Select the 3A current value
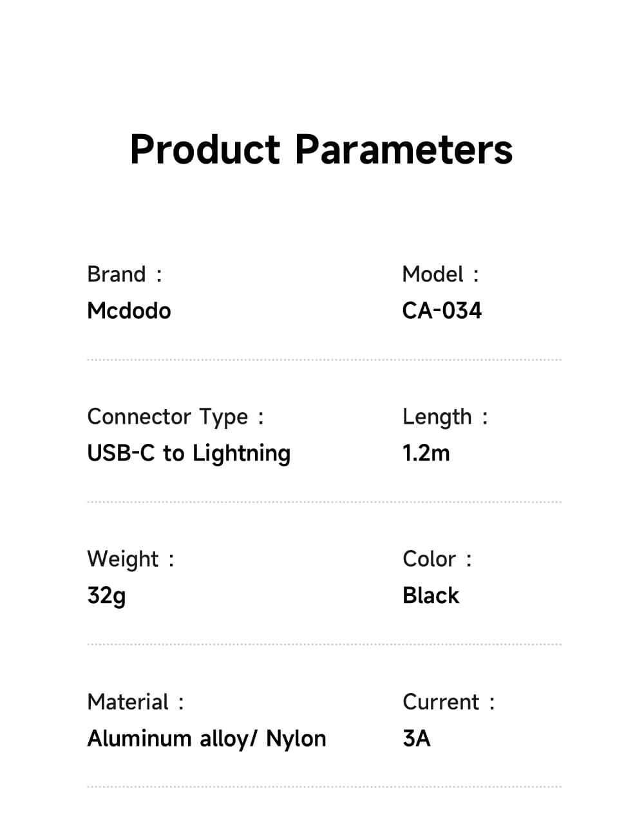This screenshot has height=822, width=644. tap(417, 738)
